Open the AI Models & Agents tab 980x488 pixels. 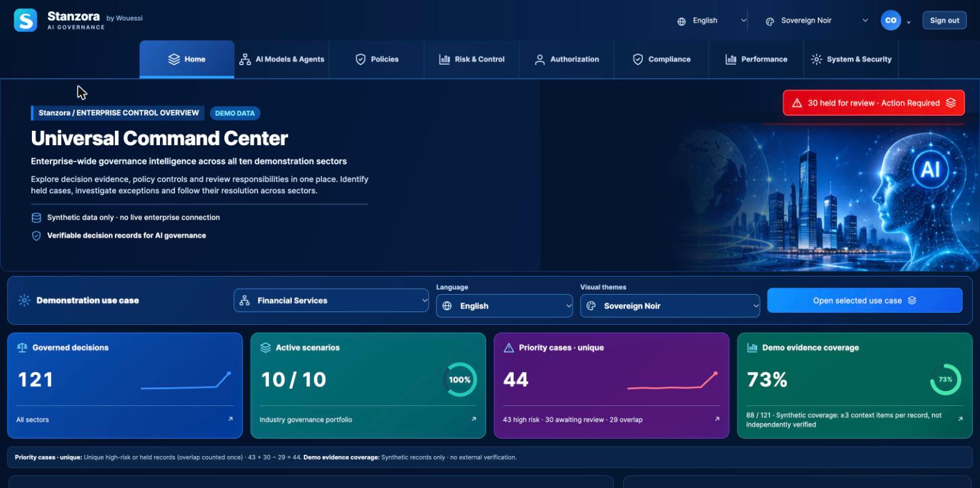tap(282, 59)
